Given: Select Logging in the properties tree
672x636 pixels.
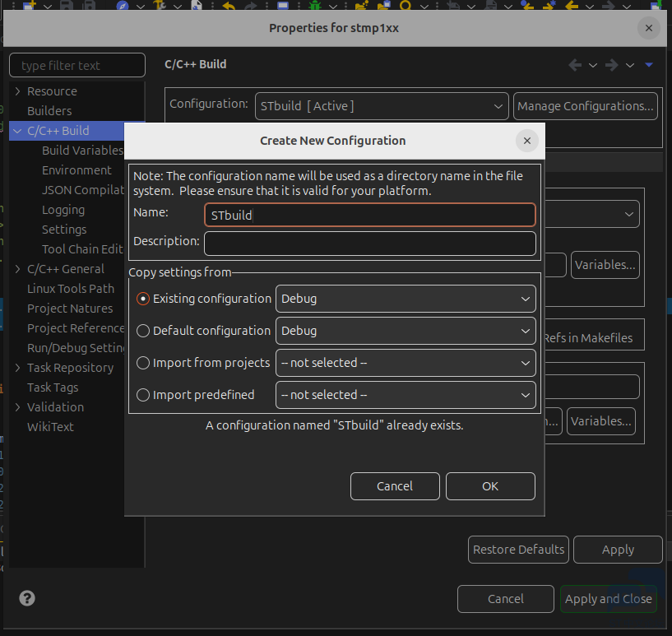Looking at the screenshot, I should 63,210.
